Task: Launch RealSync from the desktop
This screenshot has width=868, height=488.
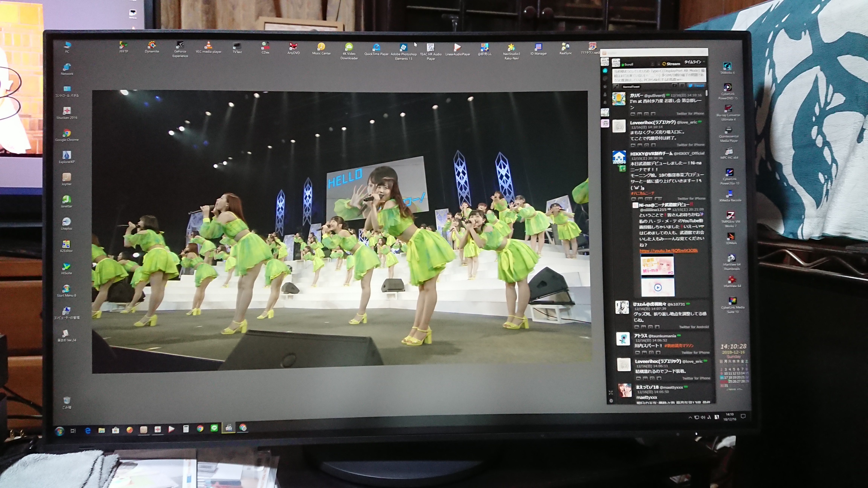Action: [x=565, y=49]
